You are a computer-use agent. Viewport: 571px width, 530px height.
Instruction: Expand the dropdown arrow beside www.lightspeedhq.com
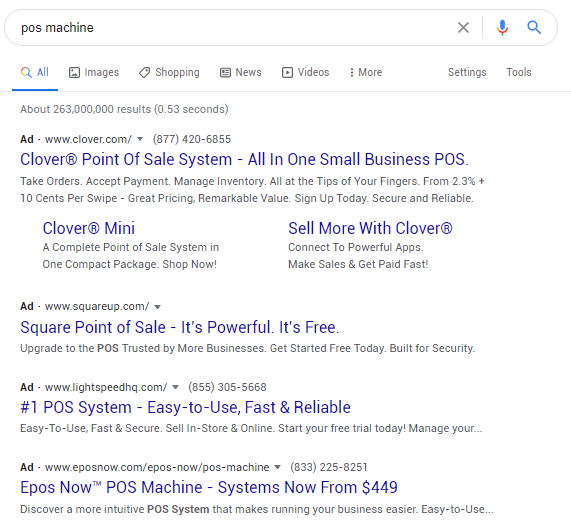click(x=175, y=387)
